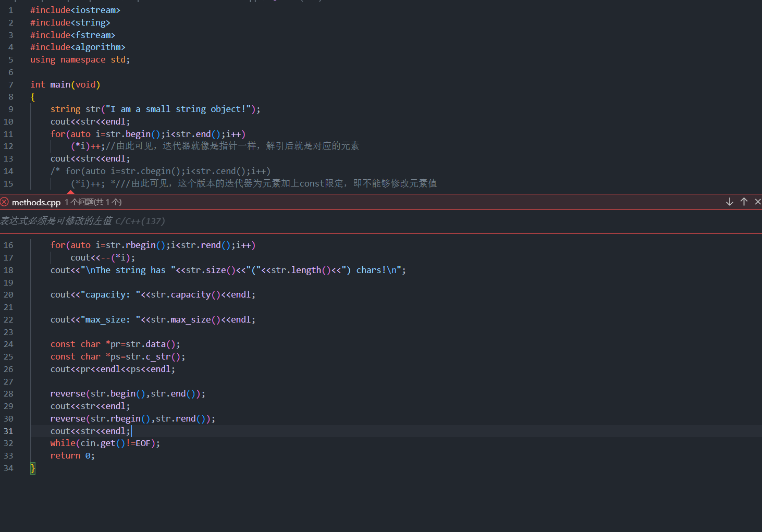Go to previous problem arrow
This screenshot has width=762, height=532.
tap(744, 202)
